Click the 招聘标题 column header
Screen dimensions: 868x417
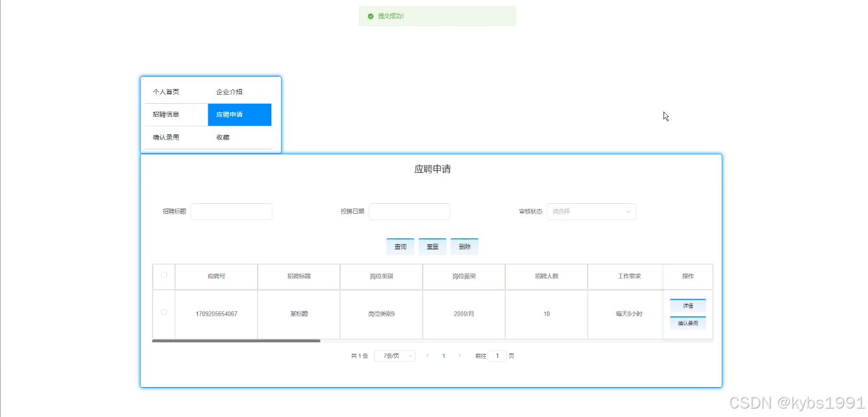click(299, 277)
